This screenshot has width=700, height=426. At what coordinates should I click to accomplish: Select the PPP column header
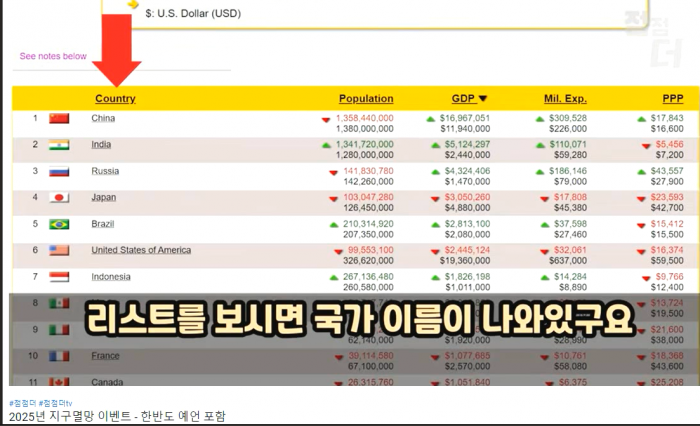(672, 99)
